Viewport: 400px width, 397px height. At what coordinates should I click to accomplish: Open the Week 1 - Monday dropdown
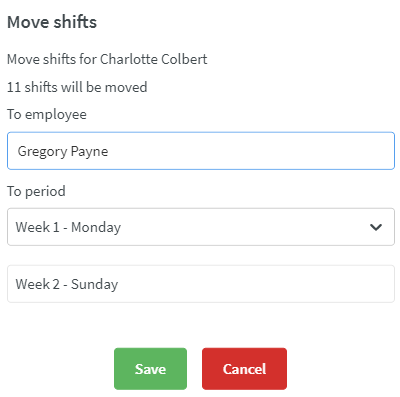201,227
